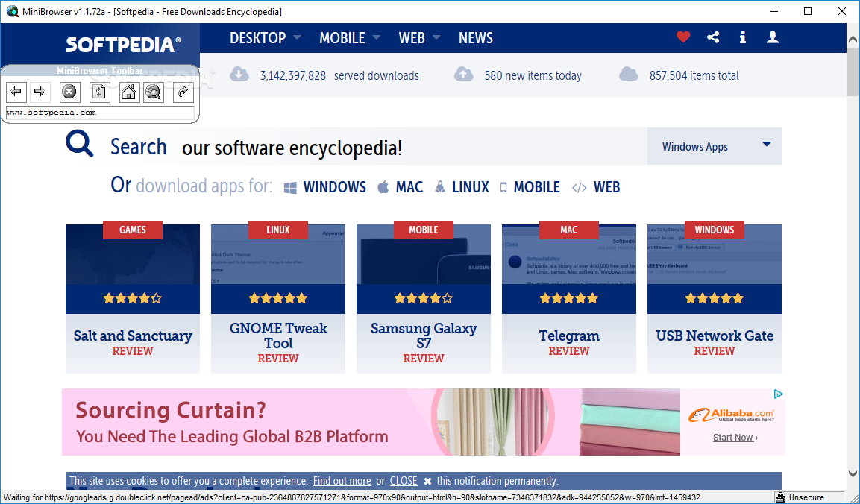Open the USB Network Gate review

pos(714,351)
